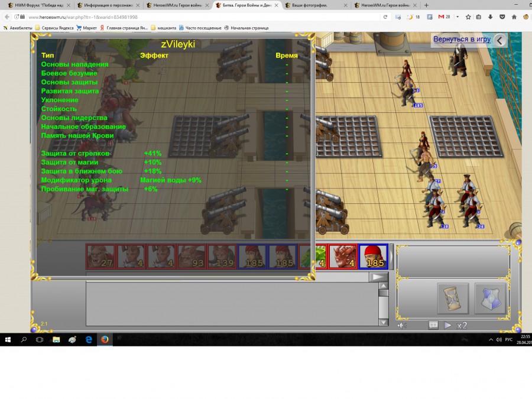Open the Windows Start menu
This screenshot has height=399, width=532.
(8, 340)
